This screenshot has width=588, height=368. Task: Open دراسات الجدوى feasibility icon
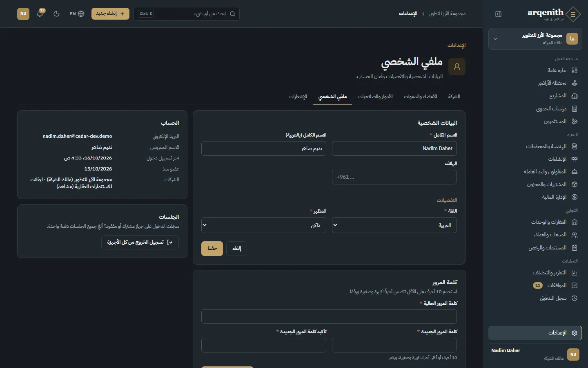tap(575, 109)
